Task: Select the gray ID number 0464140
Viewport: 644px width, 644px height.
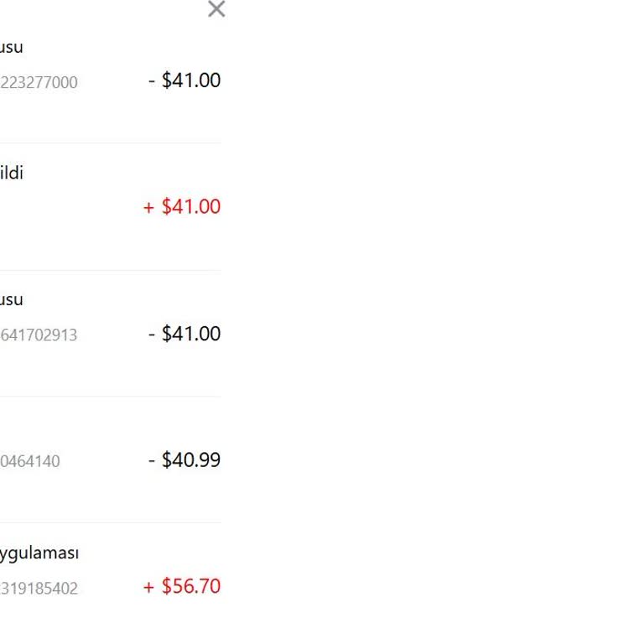Action: [x=30, y=461]
